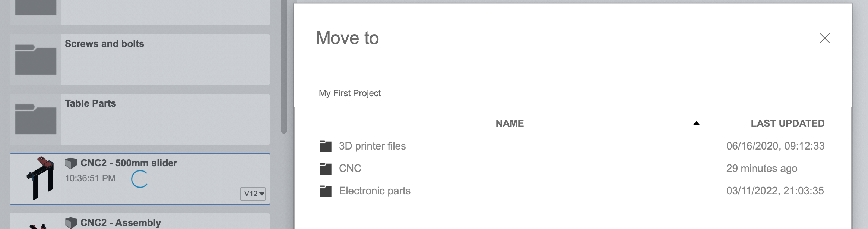Click the Table Parts folder icon
The width and height of the screenshot is (868, 229).
coord(35,119)
